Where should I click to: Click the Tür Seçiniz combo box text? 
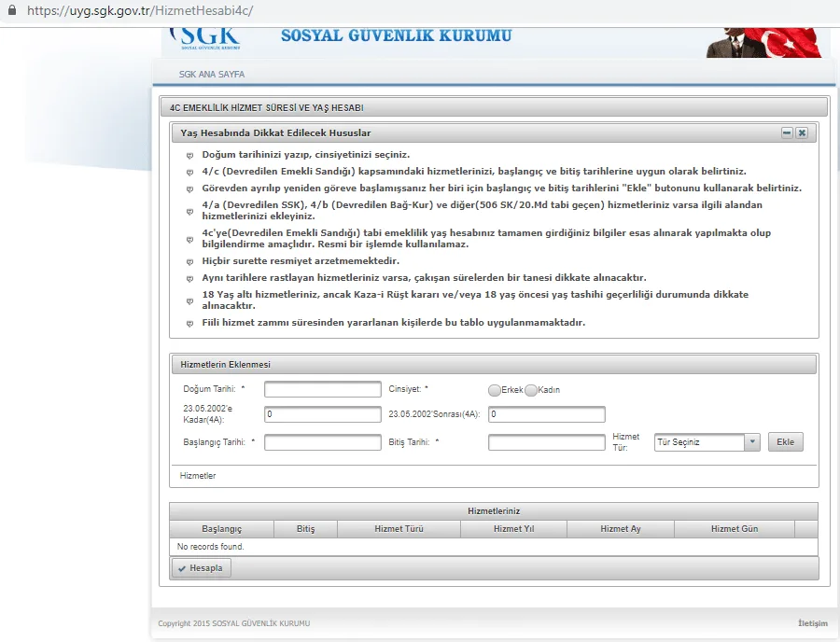pos(699,442)
